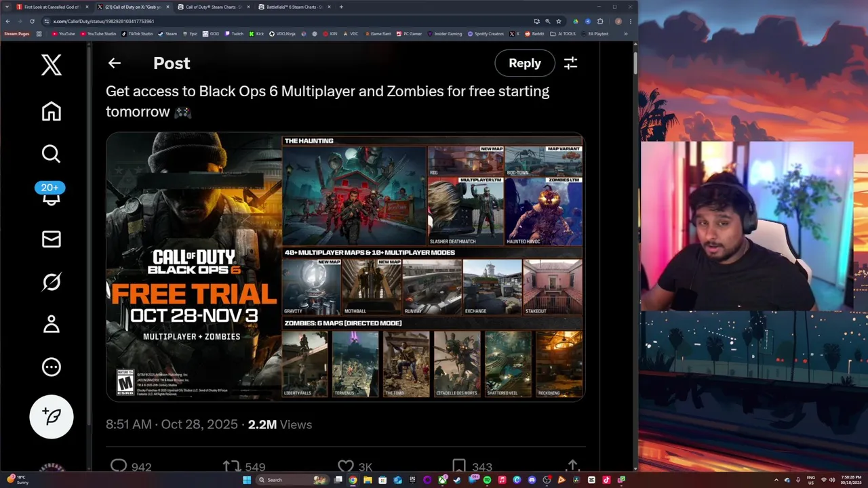Go to the Home feed icon
Image resolution: width=868 pixels, height=488 pixels.
(x=52, y=111)
